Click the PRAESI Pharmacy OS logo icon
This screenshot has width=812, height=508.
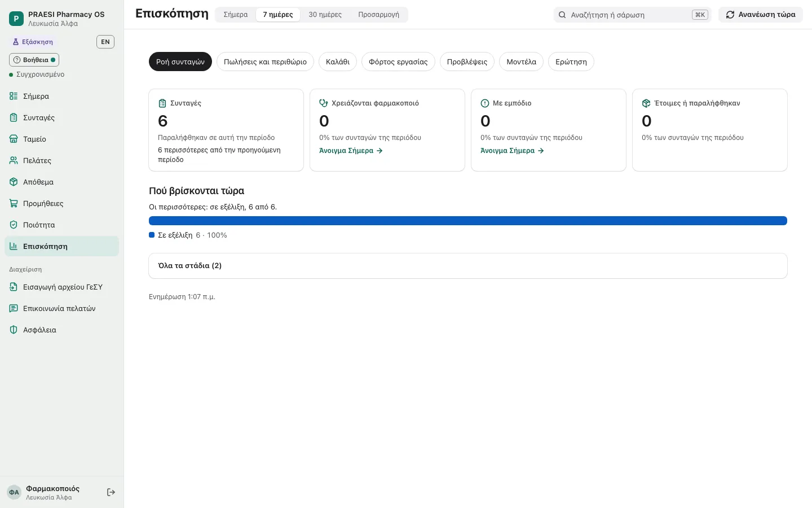pyautogui.click(x=16, y=19)
